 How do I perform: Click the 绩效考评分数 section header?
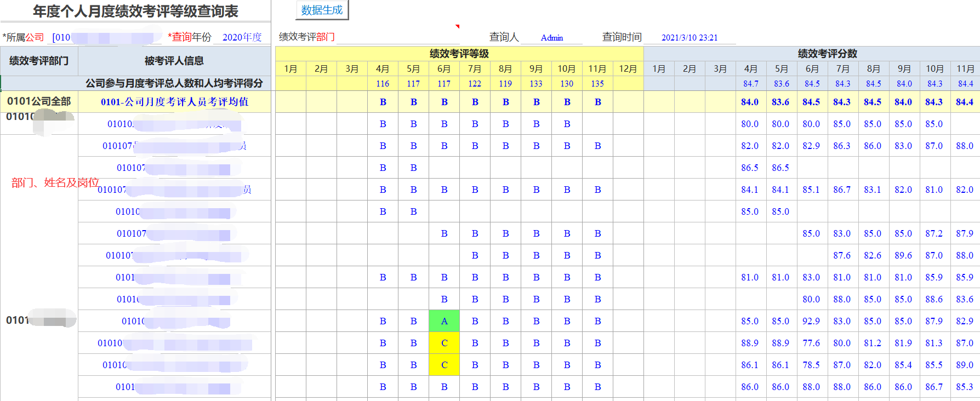tap(827, 54)
